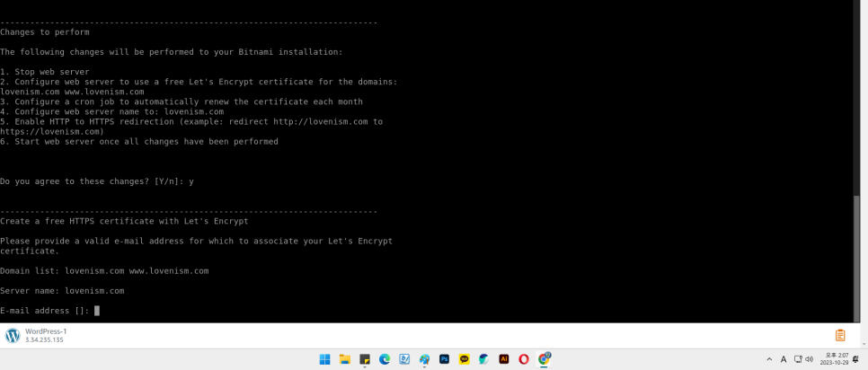
Task: Launch Photoshop from the taskbar
Action: 444,359
